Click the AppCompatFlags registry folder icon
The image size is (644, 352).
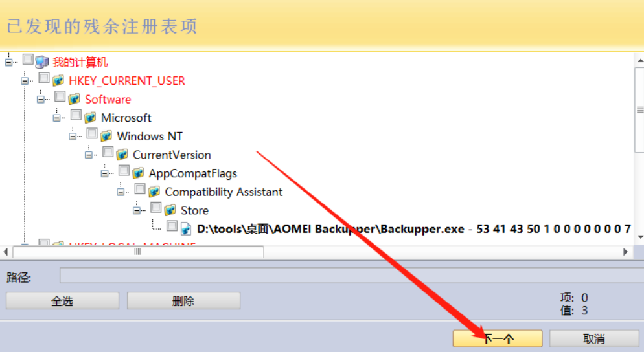pos(138,173)
